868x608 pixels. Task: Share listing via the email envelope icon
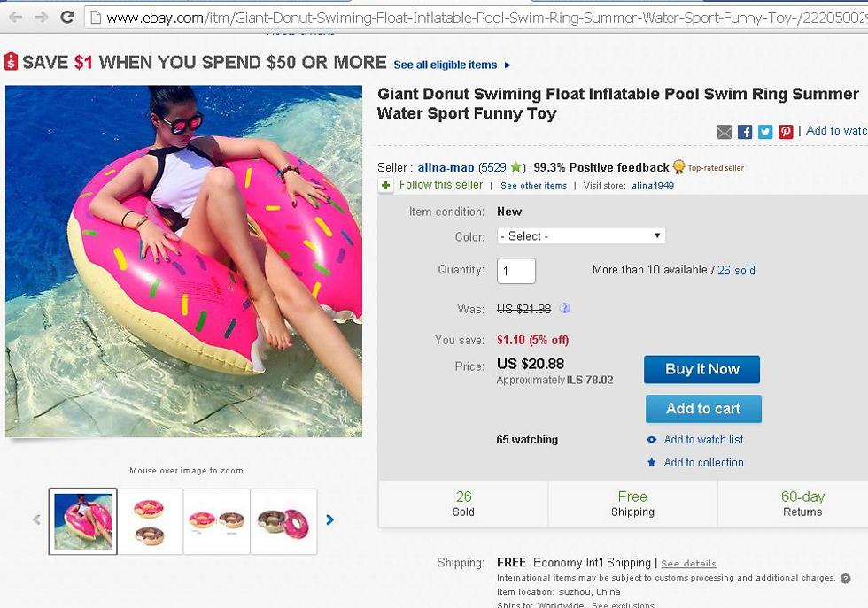point(725,132)
